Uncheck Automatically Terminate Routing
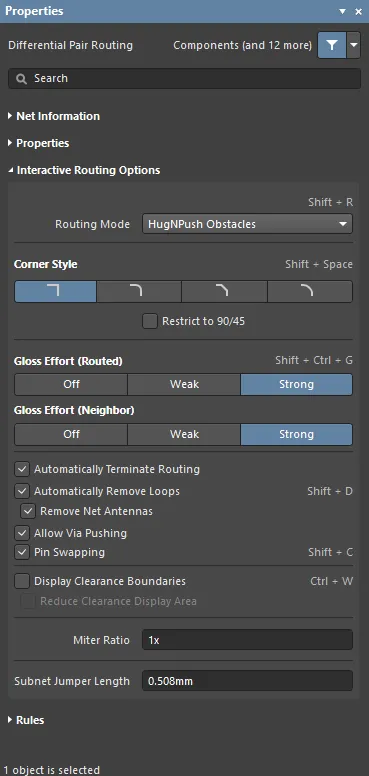 pos(22,469)
